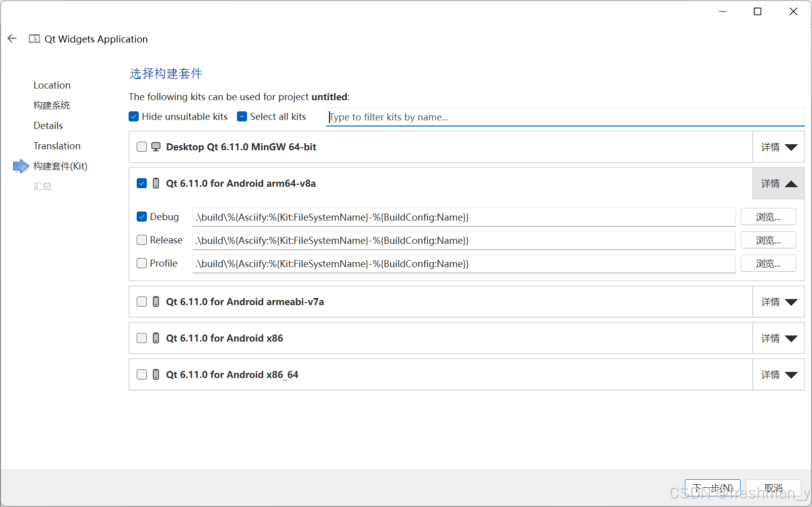Image resolution: width=812 pixels, height=507 pixels.
Task: Enable the Release build configuration
Action: [142, 240]
